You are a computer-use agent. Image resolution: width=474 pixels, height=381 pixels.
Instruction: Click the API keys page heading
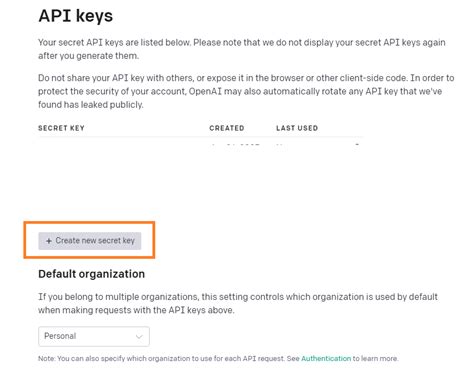76,16
